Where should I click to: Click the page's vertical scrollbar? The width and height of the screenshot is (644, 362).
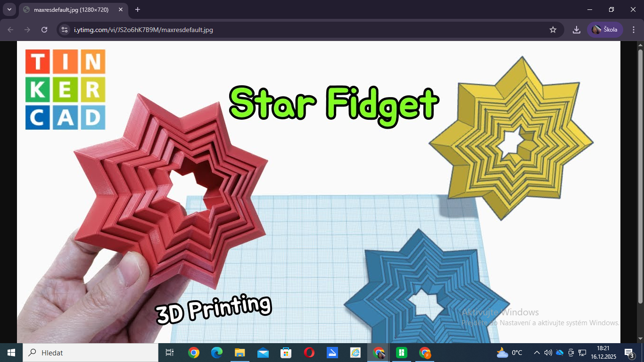click(640, 177)
